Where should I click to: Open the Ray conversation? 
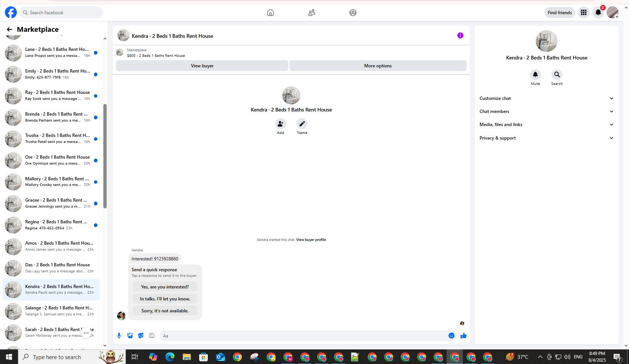tap(51, 96)
